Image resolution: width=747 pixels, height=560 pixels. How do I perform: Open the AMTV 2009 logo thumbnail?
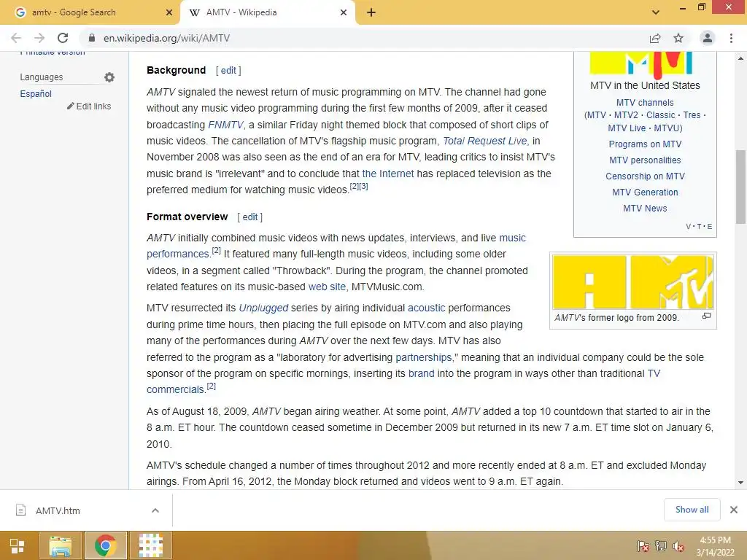click(632, 282)
